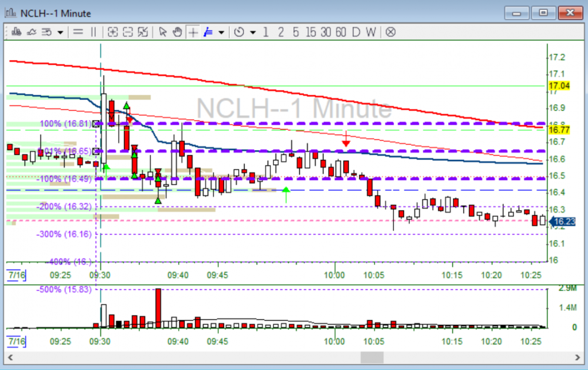Open the dropdown beside the list icon
Viewport: 588px width, 370px height.
click(x=60, y=32)
